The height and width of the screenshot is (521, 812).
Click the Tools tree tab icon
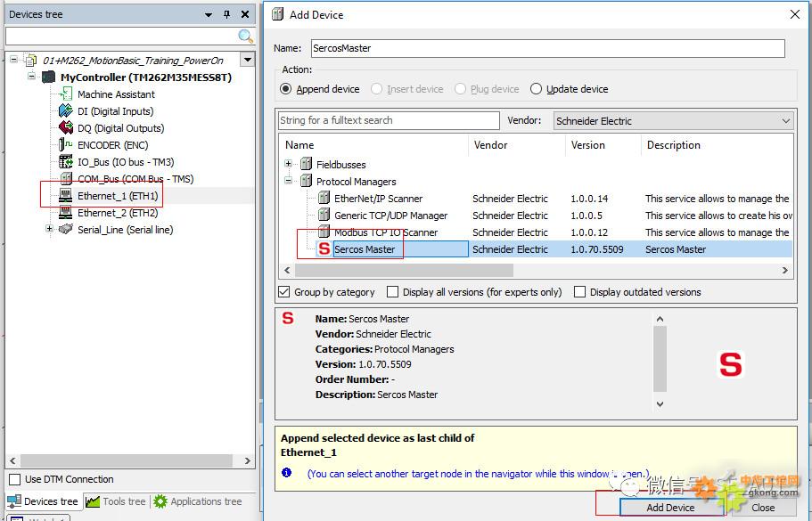coord(93,501)
